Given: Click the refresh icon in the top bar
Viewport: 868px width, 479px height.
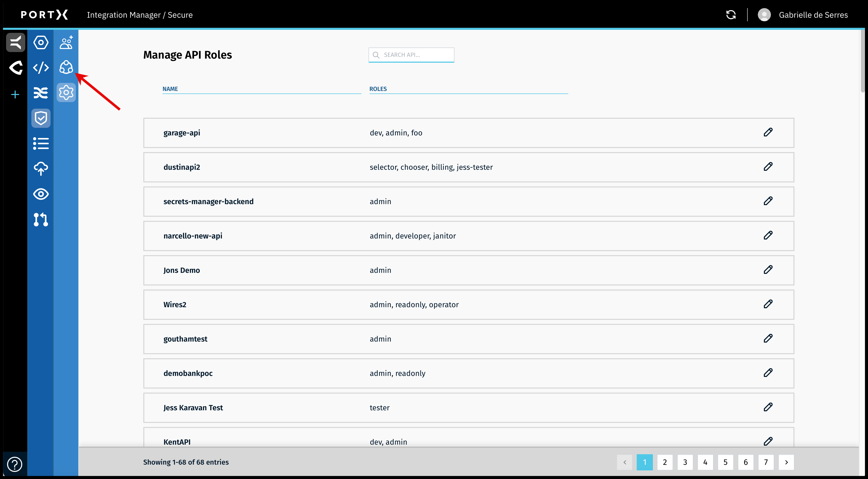Looking at the screenshot, I should click(731, 14).
